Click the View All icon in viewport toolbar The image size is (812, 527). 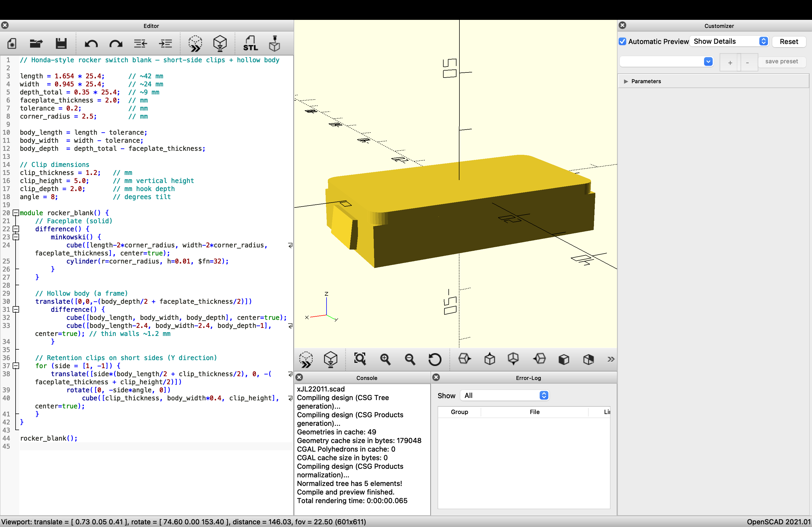click(x=360, y=359)
